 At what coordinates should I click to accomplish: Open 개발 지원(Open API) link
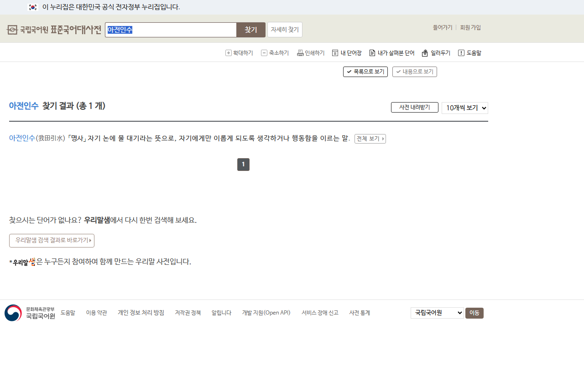[266, 313]
